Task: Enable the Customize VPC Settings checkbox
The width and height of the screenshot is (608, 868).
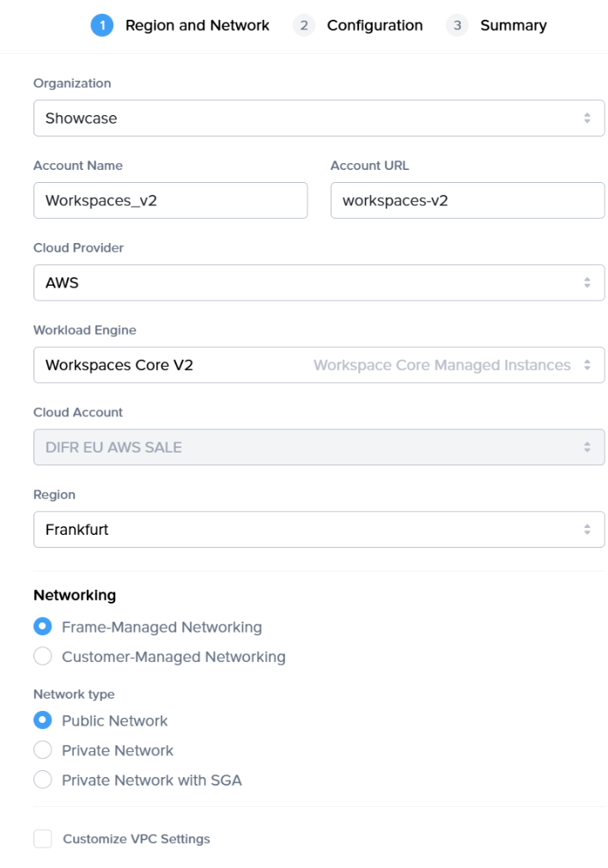Action: [x=43, y=839]
